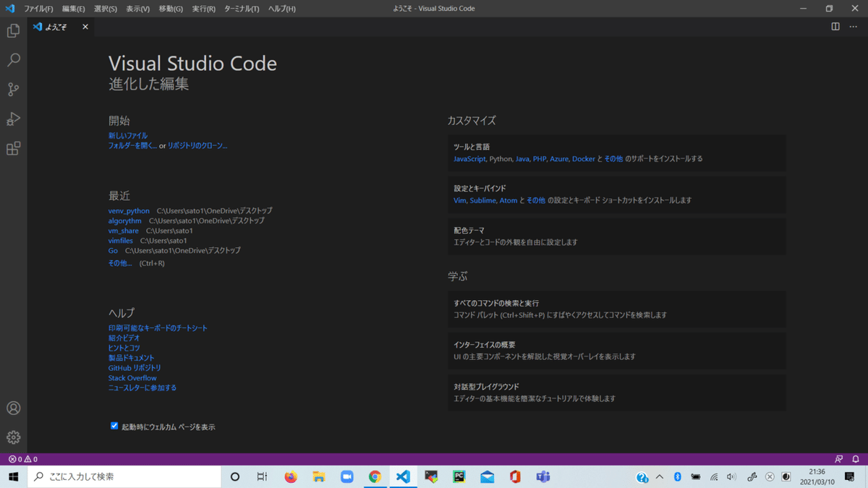Close the ようこそ tab

pyautogui.click(x=85, y=27)
